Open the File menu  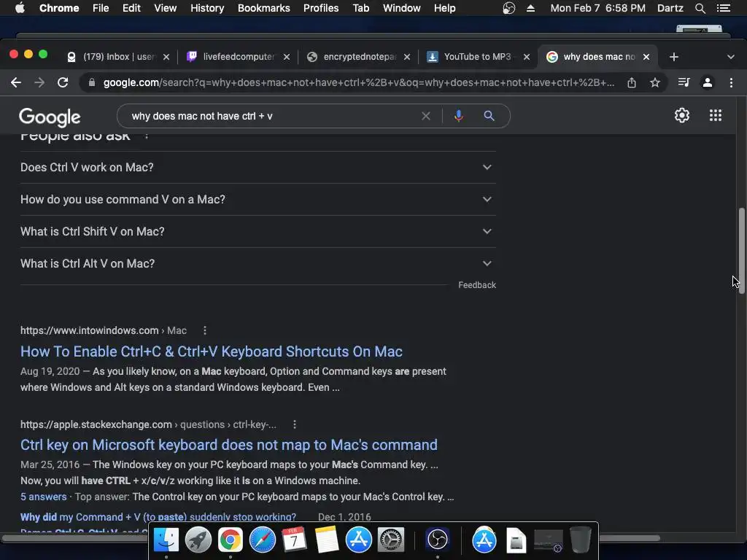101,8
